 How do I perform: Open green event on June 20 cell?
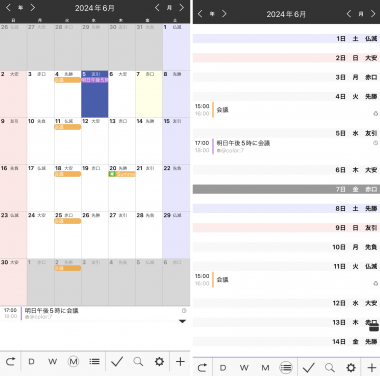[x=122, y=174]
